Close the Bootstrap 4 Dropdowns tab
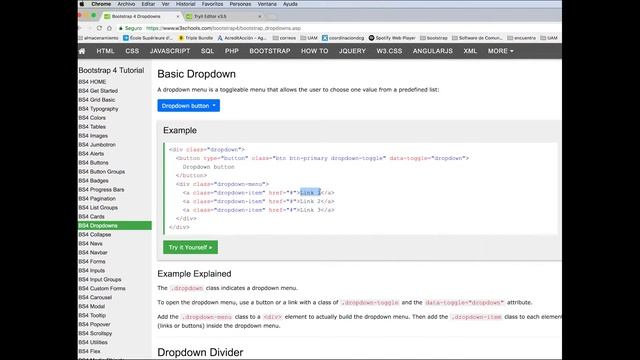Screen dimensions: 640x360 (178, 16)
